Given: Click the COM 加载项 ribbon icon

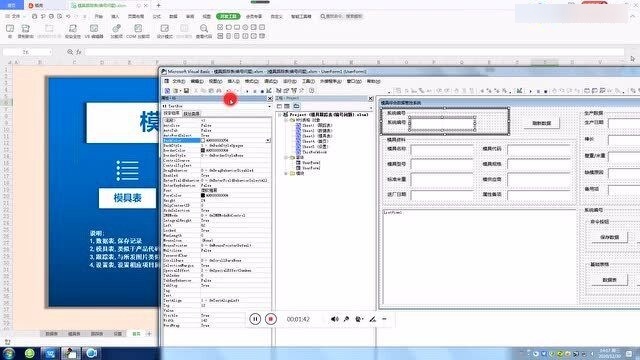Looking at the screenshot, I should tap(138, 31).
